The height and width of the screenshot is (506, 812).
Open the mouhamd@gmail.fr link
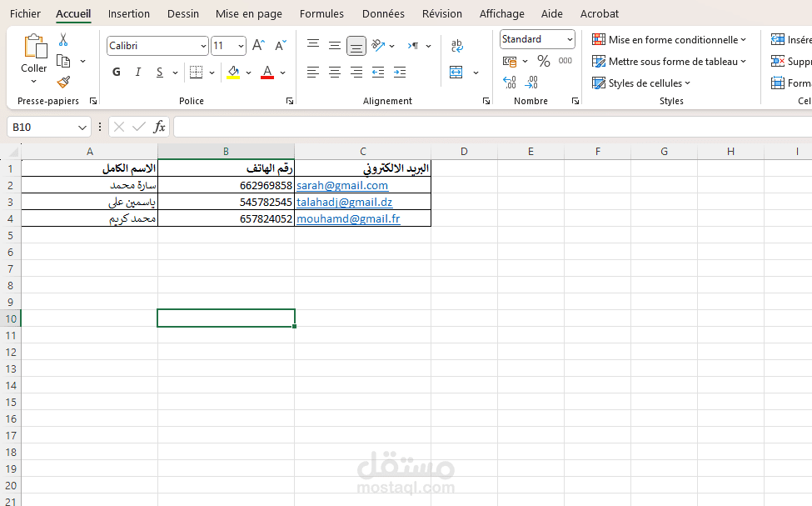[x=348, y=218]
